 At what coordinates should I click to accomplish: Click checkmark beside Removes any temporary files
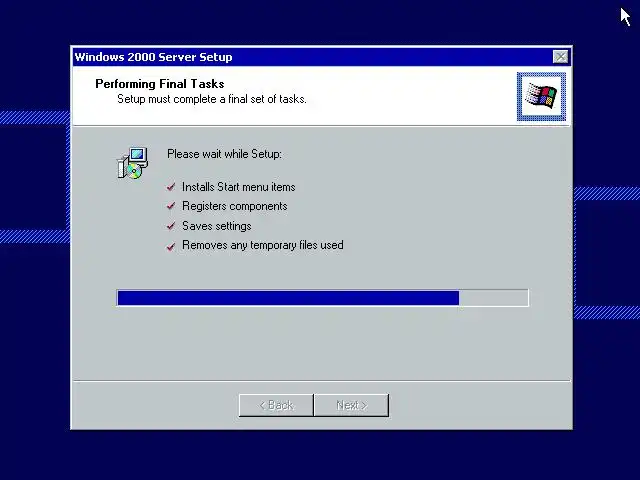coord(171,246)
